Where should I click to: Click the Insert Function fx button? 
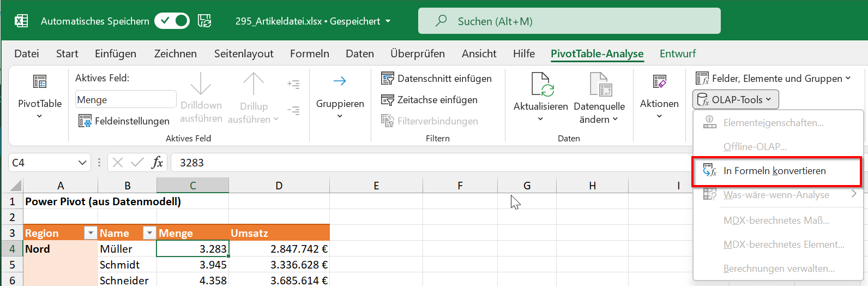click(157, 163)
